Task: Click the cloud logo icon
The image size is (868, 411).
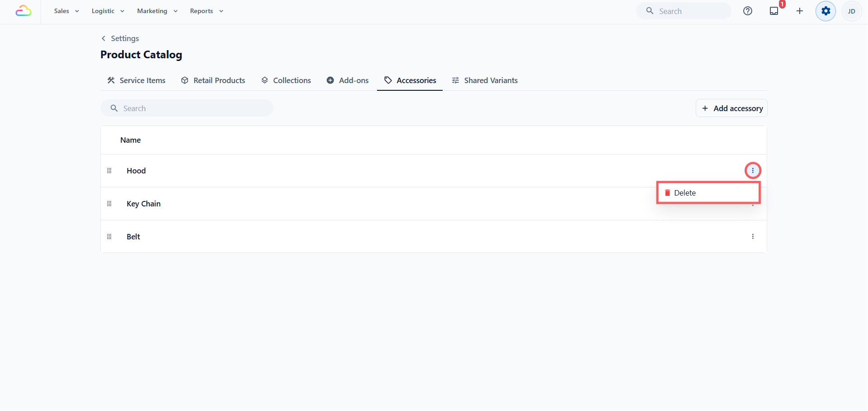Action: coord(23,11)
